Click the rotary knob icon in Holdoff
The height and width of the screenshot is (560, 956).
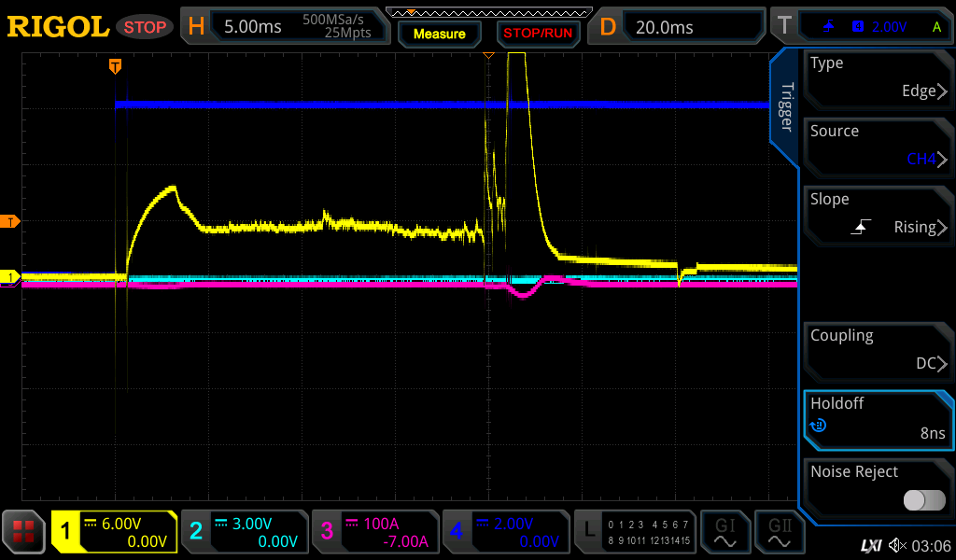click(x=819, y=426)
